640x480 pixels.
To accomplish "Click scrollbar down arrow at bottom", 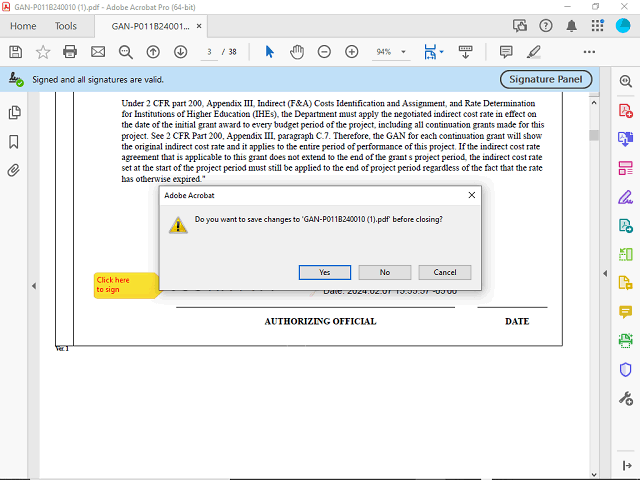I will click(594, 475).
